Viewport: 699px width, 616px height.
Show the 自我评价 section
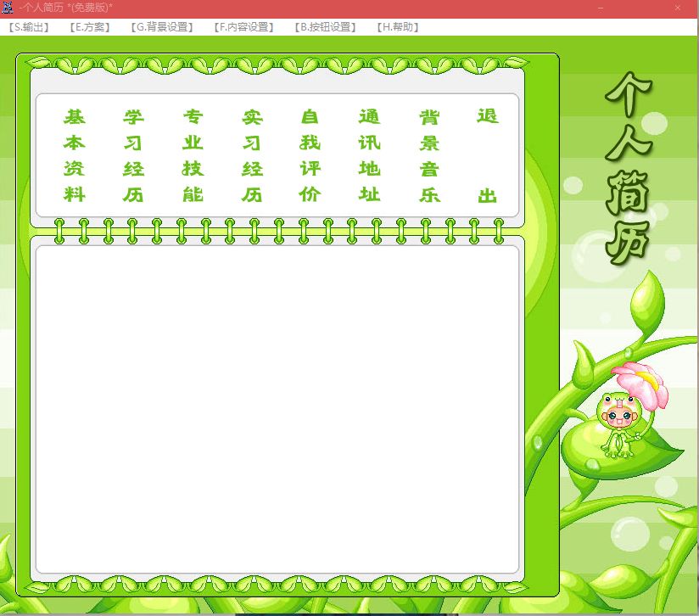pyautogui.click(x=310, y=155)
